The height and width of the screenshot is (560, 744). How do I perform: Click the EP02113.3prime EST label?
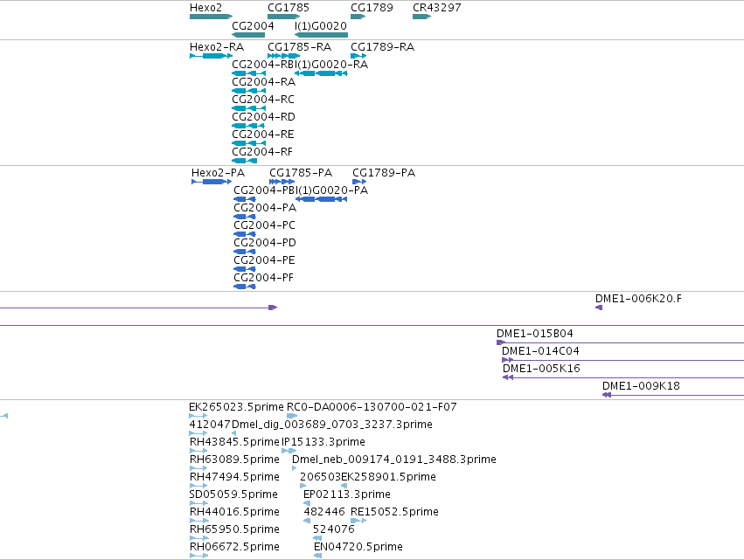[x=347, y=494]
